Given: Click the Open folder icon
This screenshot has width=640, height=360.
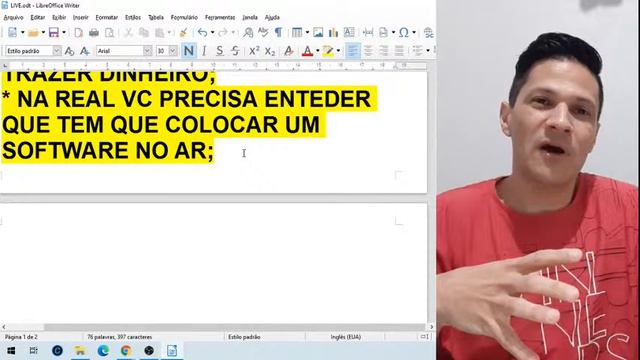Looking at the screenshot, I should (33, 32).
